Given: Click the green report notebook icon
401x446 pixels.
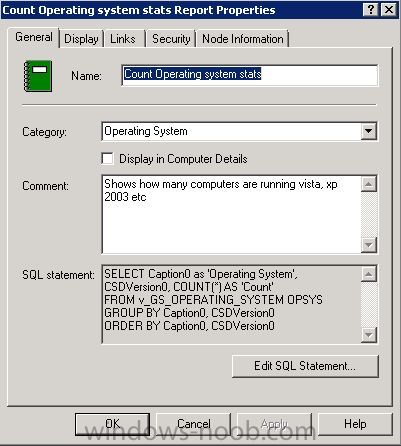Looking at the screenshot, I should (38, 76).
